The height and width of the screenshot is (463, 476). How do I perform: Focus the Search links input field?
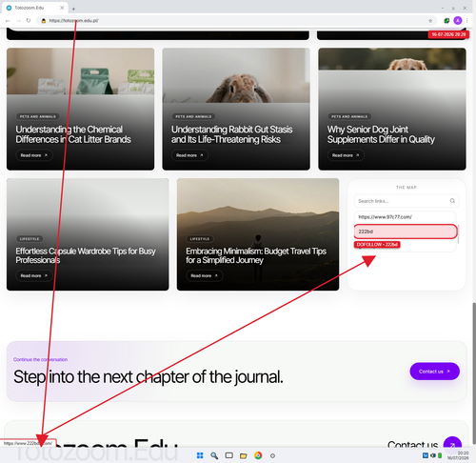point(407,201)
